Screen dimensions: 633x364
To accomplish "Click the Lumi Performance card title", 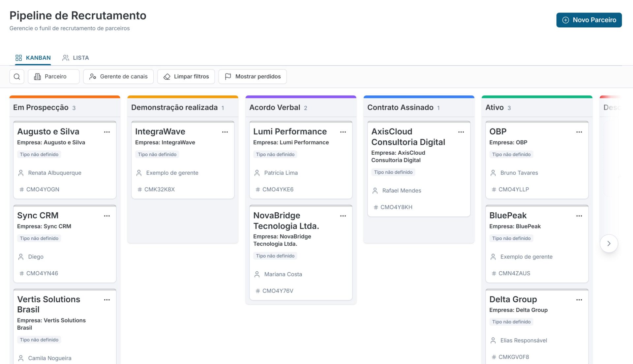I will (x=290, y=132).
